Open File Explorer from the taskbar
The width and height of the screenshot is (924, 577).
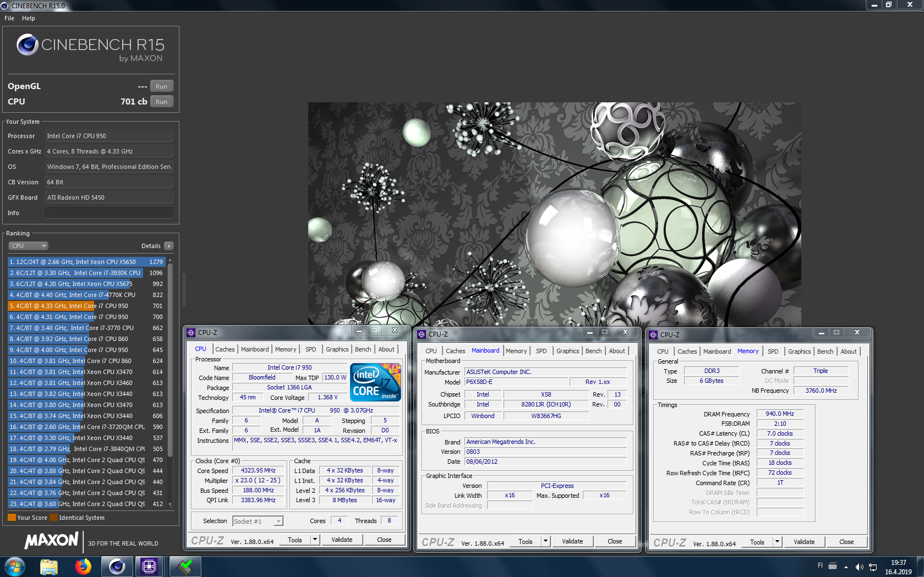coord(49,567)
